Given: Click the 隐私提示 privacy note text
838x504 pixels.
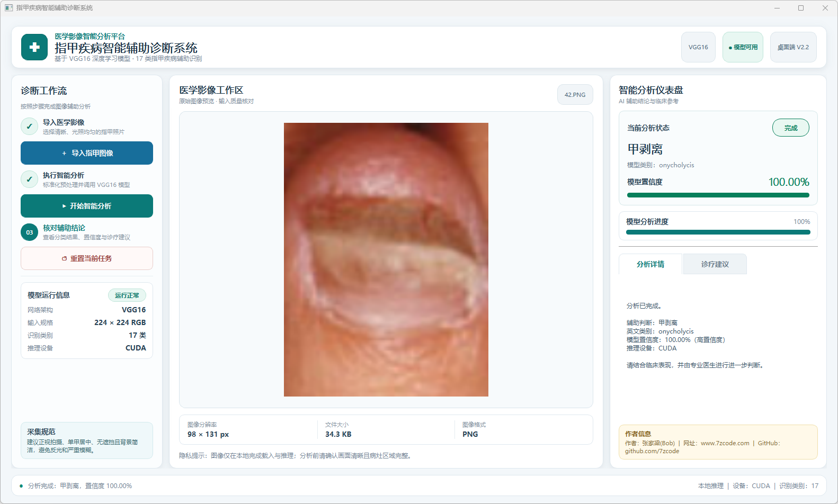Looking at the screenshot, I should coord(296,455).
